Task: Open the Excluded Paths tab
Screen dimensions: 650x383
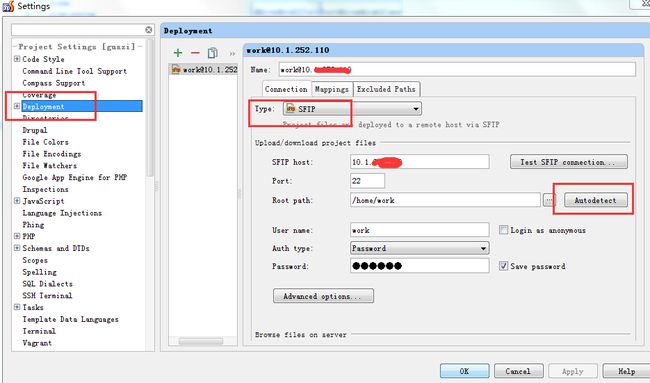Action: pyautogui.click(x=386, y=89)
